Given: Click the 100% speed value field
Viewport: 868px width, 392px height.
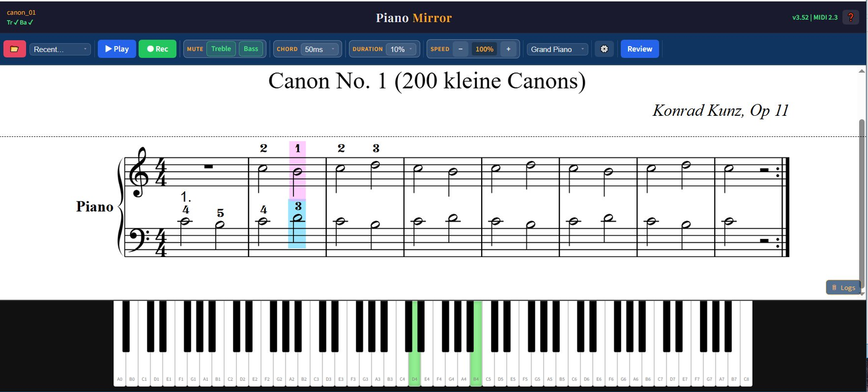Looking at the screenshot, I should click(x=484, y=49).
